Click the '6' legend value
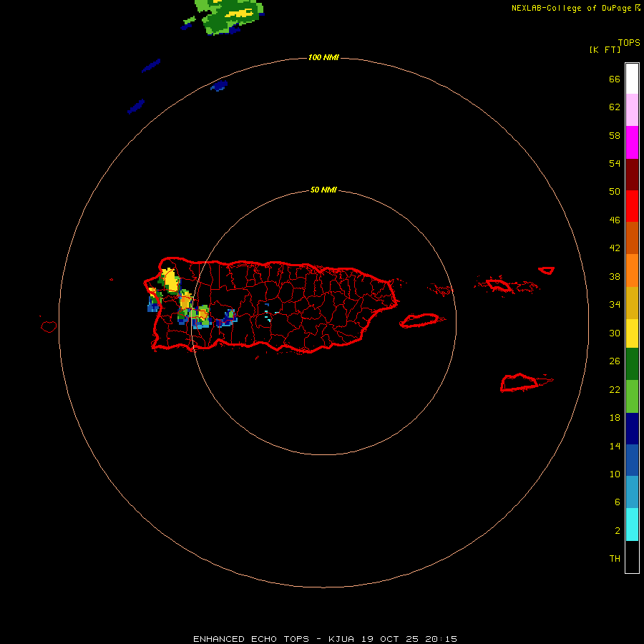Screen dimensions: 644x644 [618, 502]
